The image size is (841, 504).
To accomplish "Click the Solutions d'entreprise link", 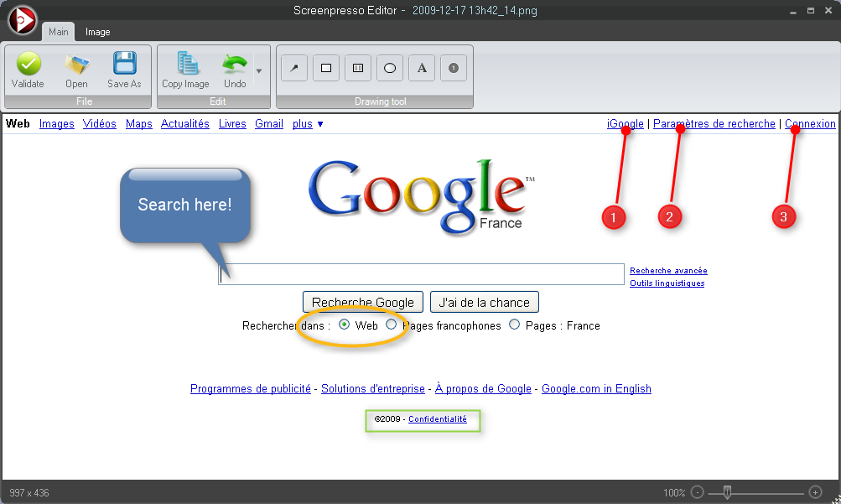I will [x=373, y=389].
